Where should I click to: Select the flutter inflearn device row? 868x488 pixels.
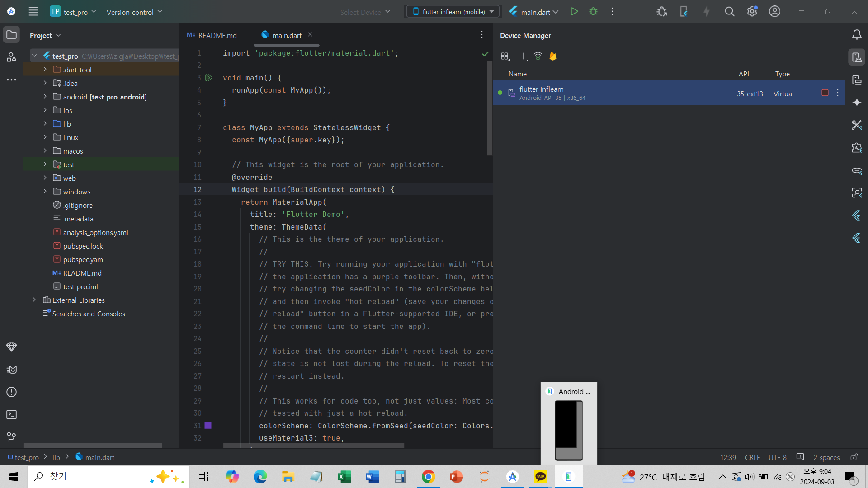tap(669, 93)
